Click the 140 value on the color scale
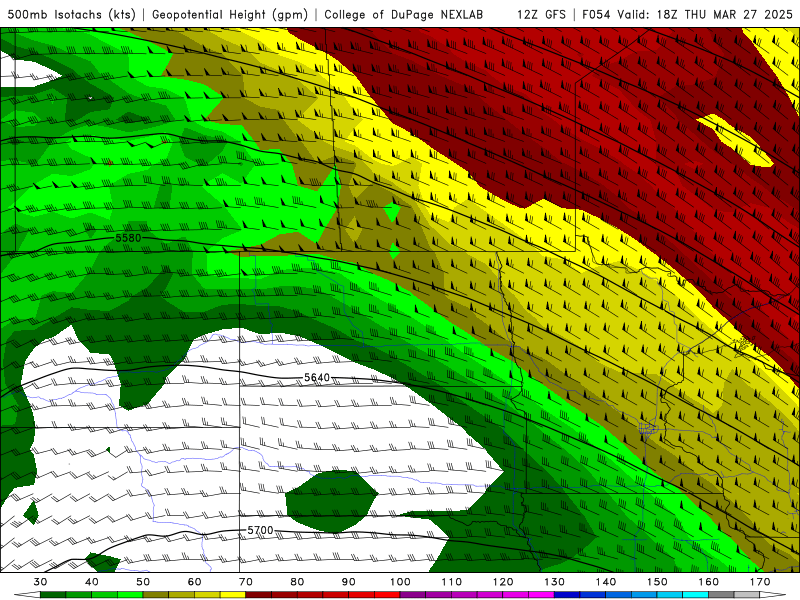800x600 pixels. point(606,582)
